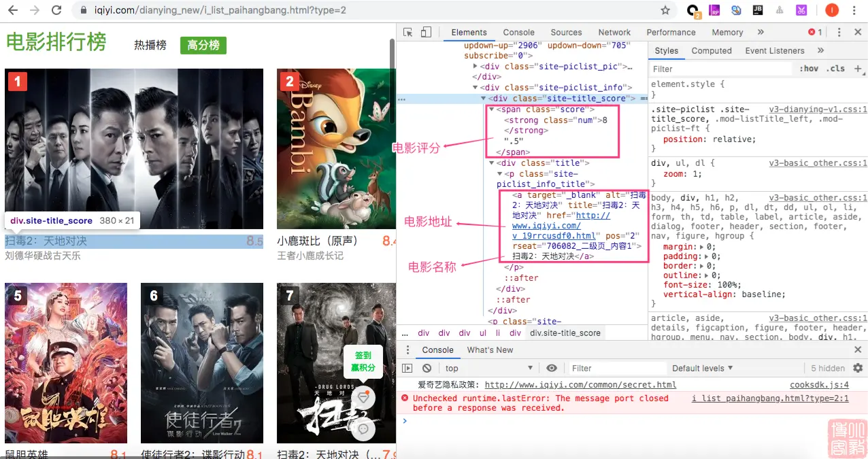The height and width of the screenshot is (459, 868).
Task: Open the 扫毒2 rank 1 poster
Action: (x=134, y=149)
